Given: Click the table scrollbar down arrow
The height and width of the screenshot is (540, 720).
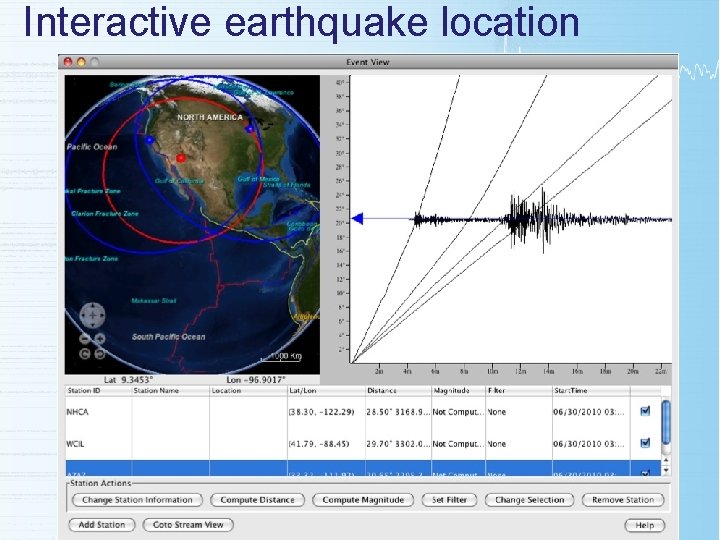Looking at the screenshot, I should click(666, 470).
